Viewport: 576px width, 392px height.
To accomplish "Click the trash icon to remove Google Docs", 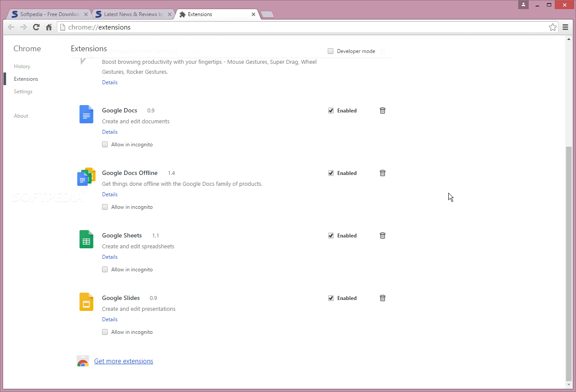I will point(382,110).
